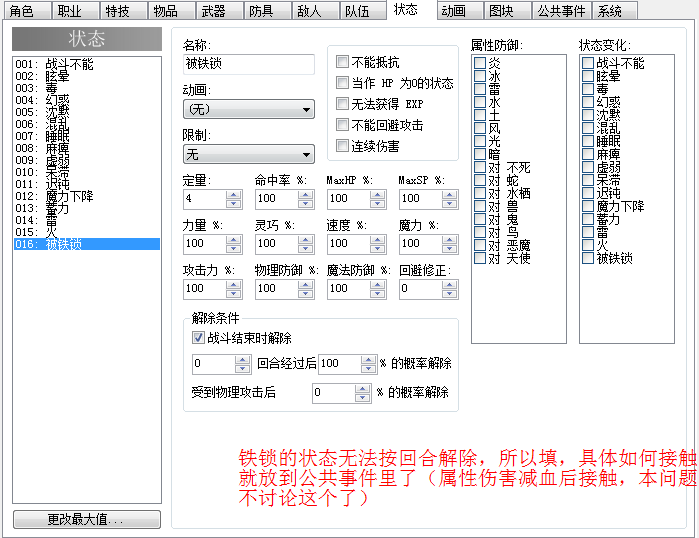The width and height of the screenshot is (699, 538).
Task: Select state 001 战斗不能 in list
Action: pyautogui.click(x=86, y=64)
